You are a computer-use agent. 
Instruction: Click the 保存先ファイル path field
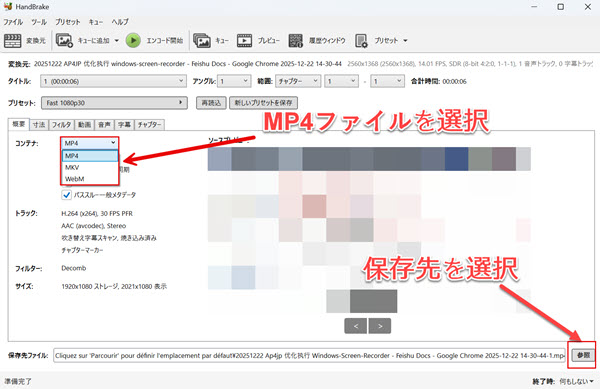click(309, 355)
